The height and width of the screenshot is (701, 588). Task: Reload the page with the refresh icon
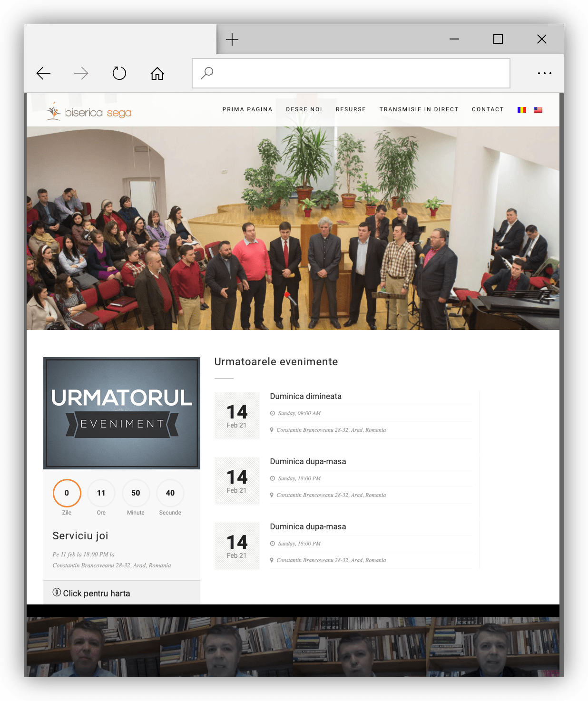(x=119, y=73)
